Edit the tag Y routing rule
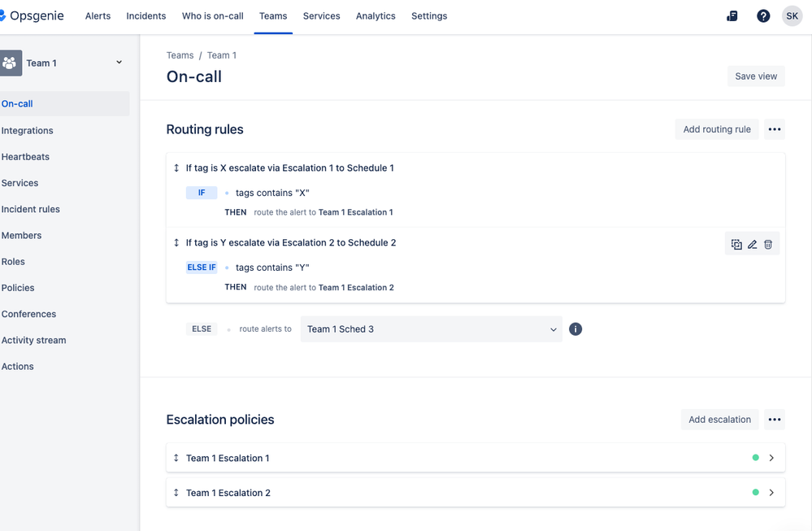 pos(753,245)
